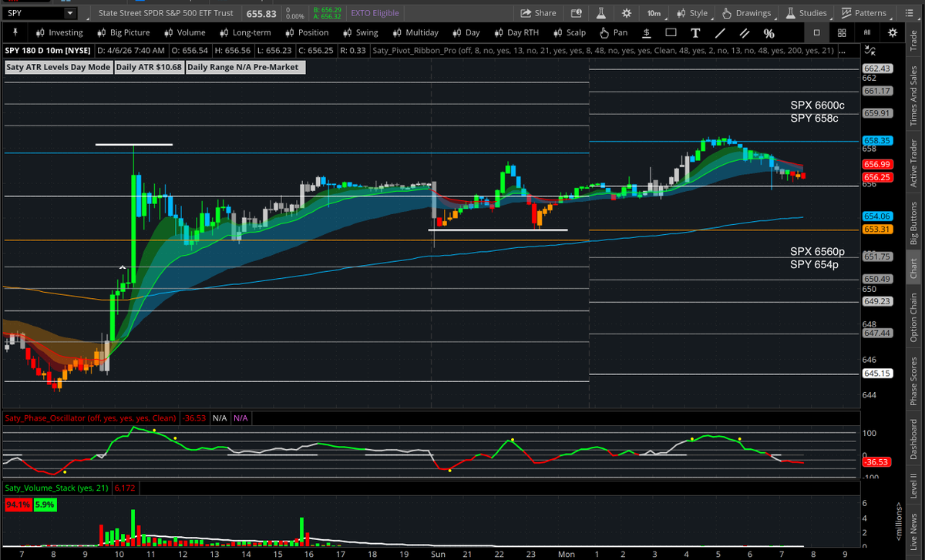
Task: Open the Dashboard sidebar tab
Action: click(913, 437)
